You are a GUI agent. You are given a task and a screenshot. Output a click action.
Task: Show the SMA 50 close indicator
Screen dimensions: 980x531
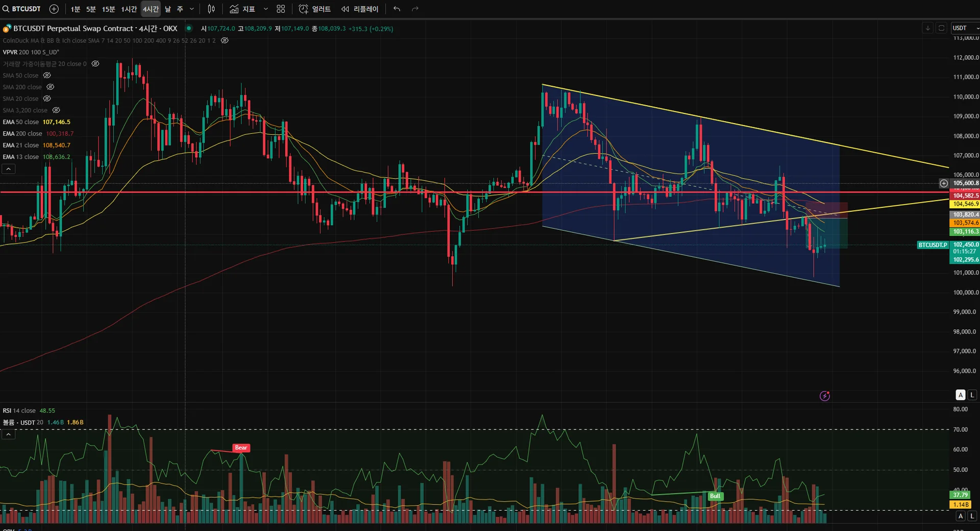point(47,76)
